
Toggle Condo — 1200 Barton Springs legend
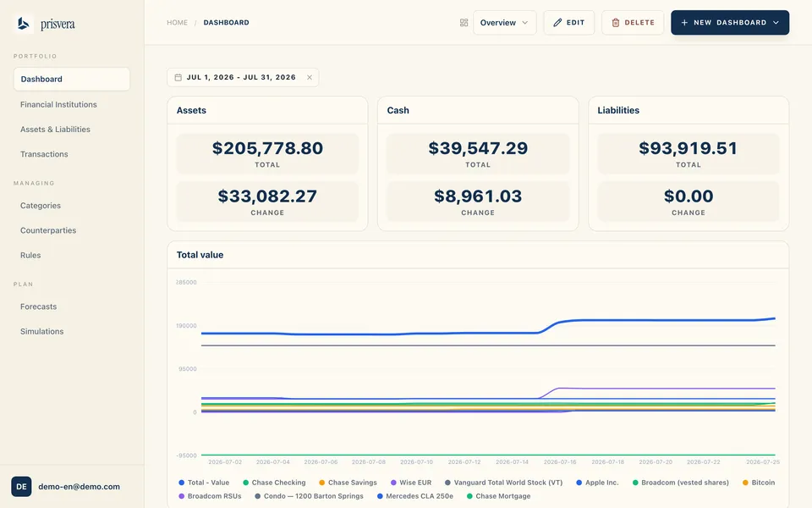pyautogui.click(x=309, y=496)
